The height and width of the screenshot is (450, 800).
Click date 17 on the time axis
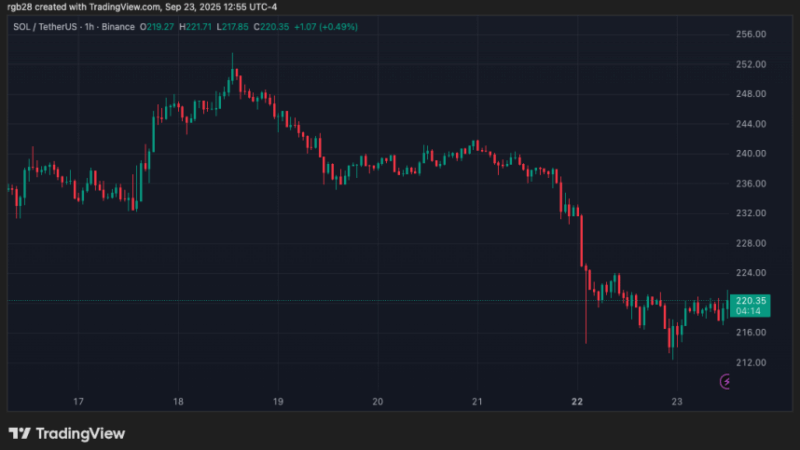click(78, 402)
